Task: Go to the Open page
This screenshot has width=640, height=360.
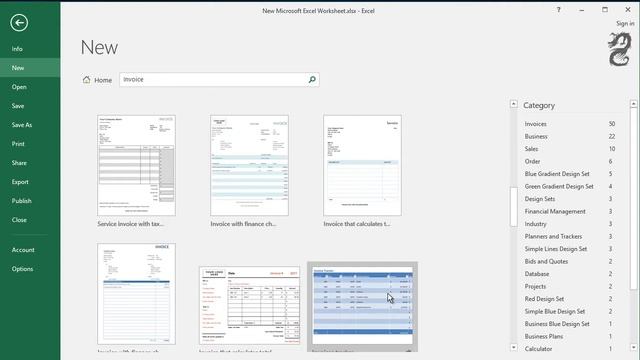Action: [30, 87]
